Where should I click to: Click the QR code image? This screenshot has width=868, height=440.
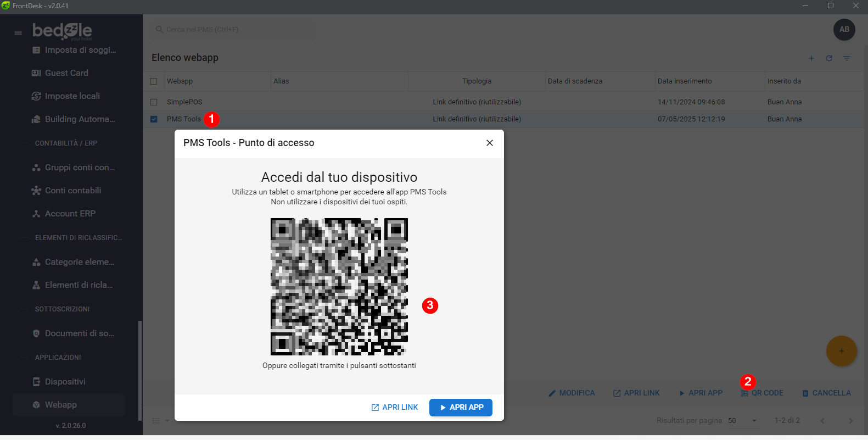(339, 287)
